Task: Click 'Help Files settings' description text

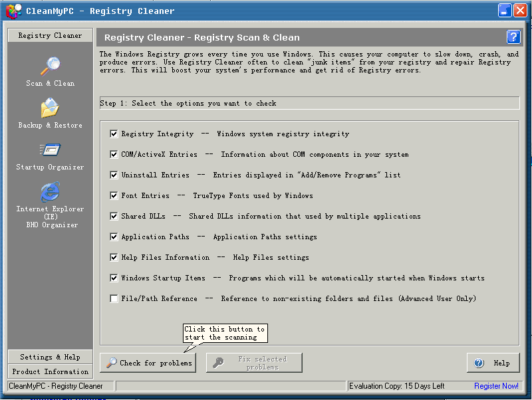Action: [271, 257]
